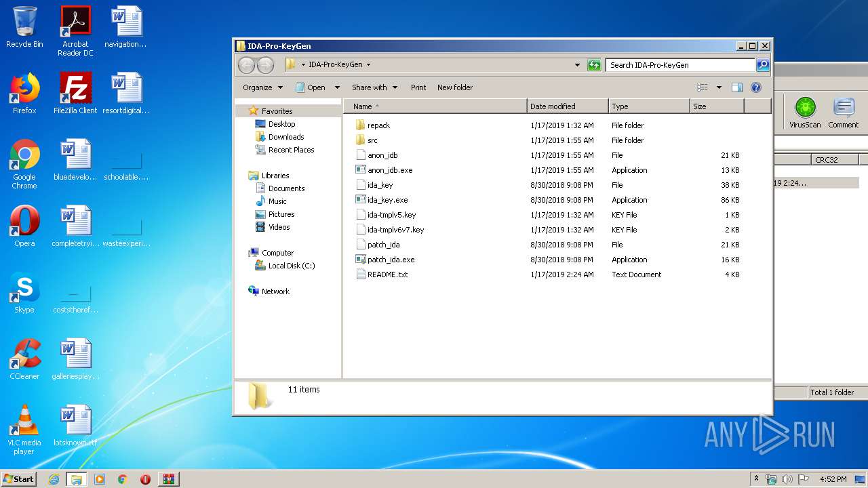The image size is (868, 488).
Task: Click Print in the toolbar
Action: click(418, 87)
